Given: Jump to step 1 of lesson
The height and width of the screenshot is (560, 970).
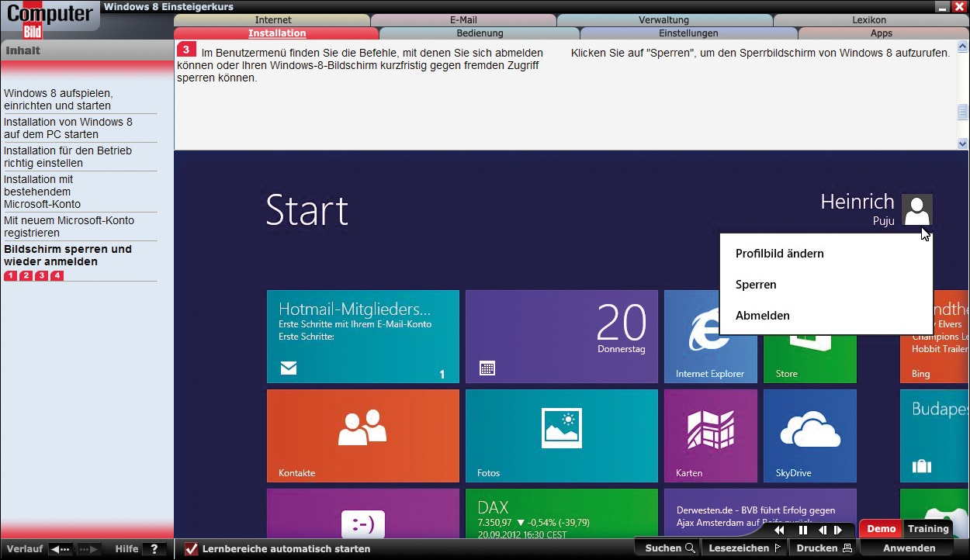Looking at the screenshot, I should tap(10, 275).
